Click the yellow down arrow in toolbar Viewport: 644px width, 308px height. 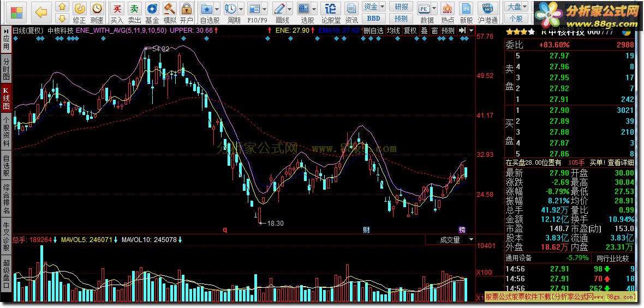pos(62,18)
